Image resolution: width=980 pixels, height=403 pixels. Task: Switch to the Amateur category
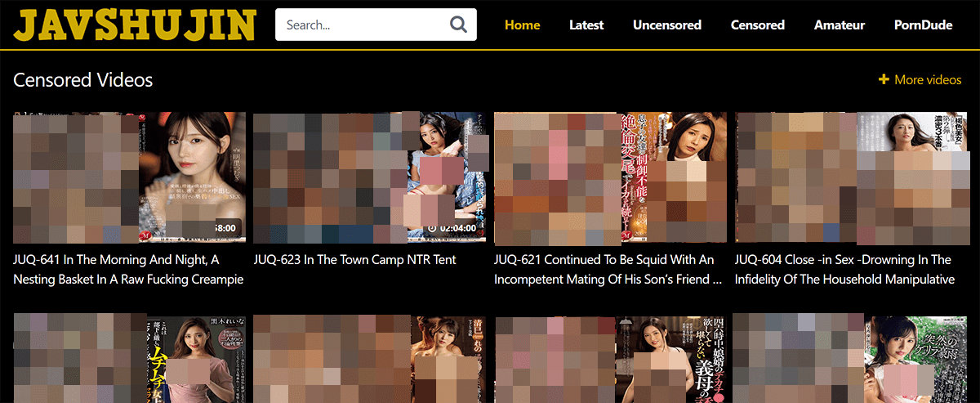point(839,25)
